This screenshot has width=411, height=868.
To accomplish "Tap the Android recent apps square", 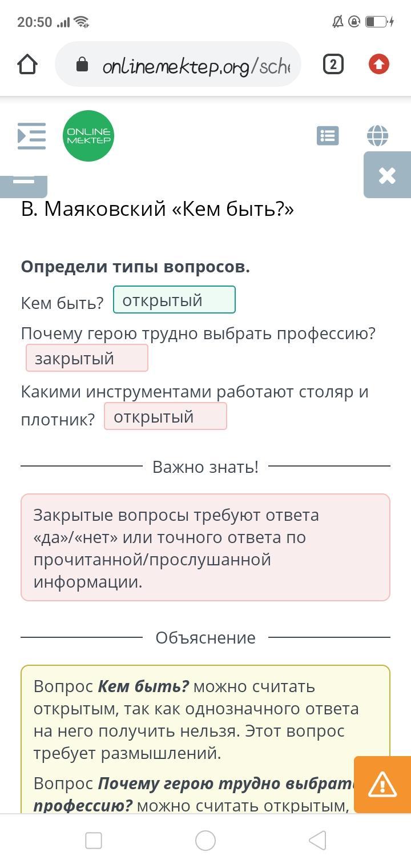I will coord(94,841).
